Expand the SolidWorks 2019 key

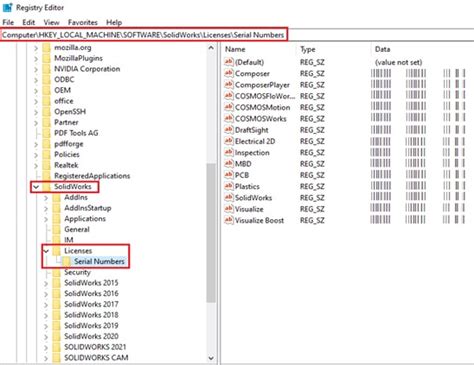point(46,326)
